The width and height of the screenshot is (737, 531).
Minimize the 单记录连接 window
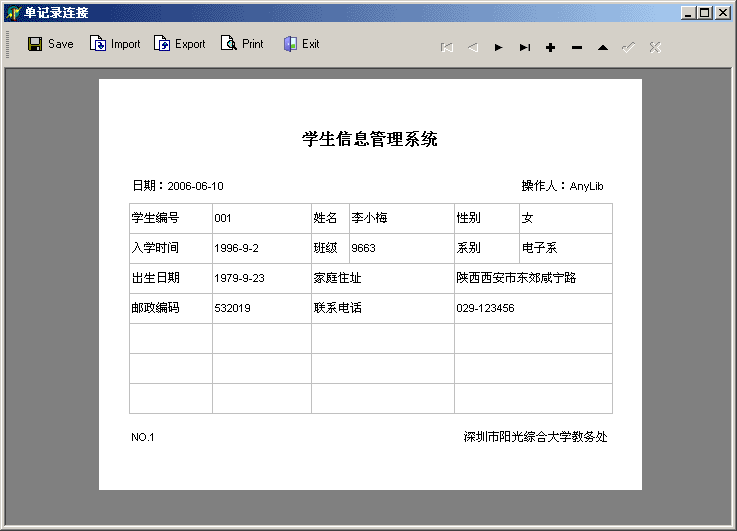pyautogui.click(x=688, y=13)
